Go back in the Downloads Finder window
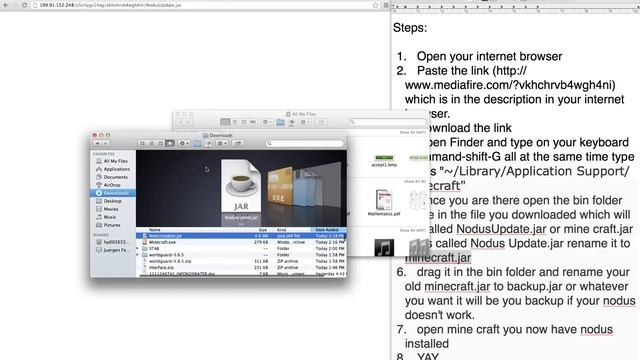The image size is (640, 360). point(98,143)
